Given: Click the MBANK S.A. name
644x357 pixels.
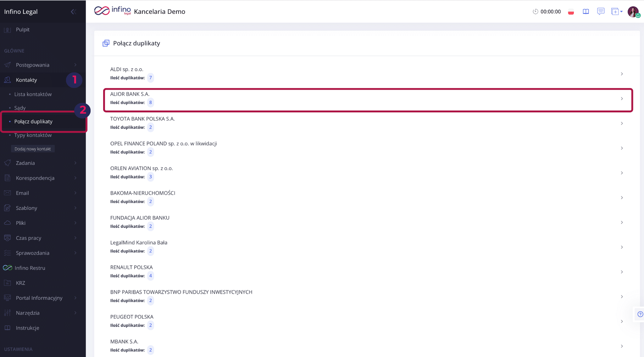Looking at the screenshot, I should [124, 342].
